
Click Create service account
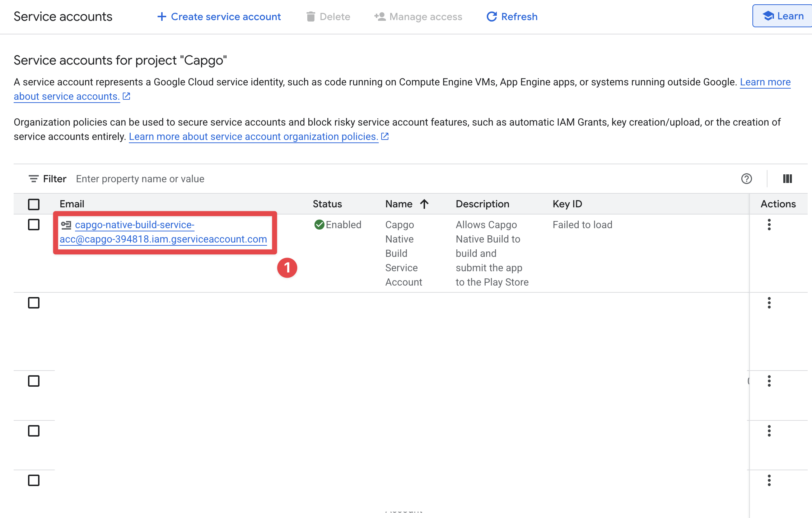[x=219, y=17]
